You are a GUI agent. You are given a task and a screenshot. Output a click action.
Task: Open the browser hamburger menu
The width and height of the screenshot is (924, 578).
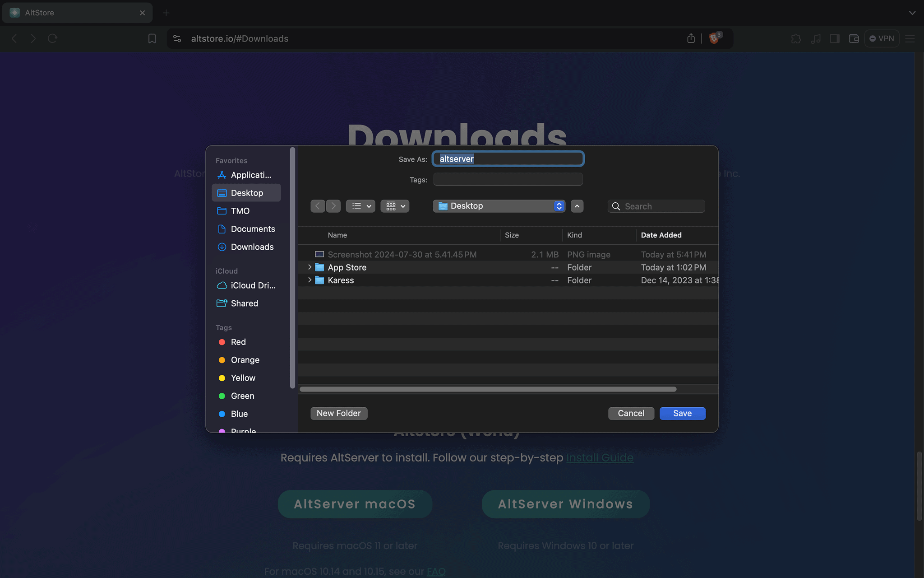(x=909, y=38)
